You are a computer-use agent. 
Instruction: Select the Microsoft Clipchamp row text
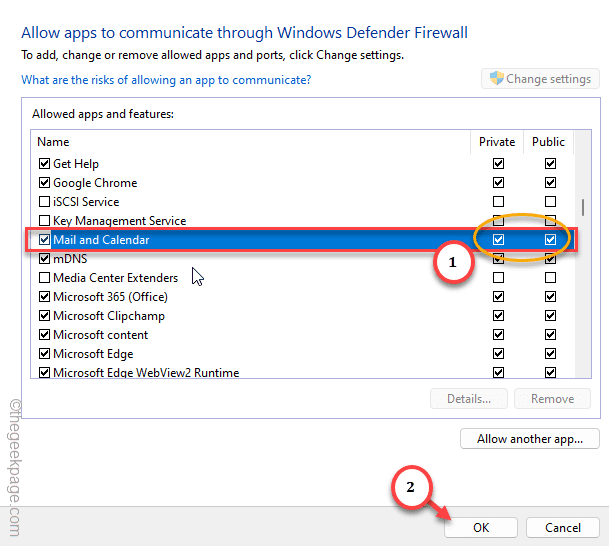point(109,316)
